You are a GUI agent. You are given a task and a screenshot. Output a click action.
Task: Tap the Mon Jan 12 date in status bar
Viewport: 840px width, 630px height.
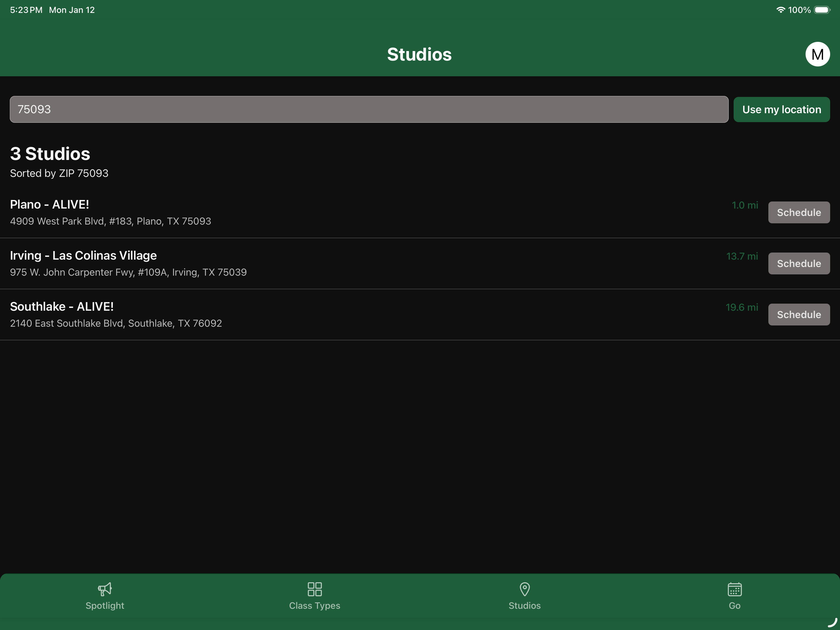click(x=72, y=10)
